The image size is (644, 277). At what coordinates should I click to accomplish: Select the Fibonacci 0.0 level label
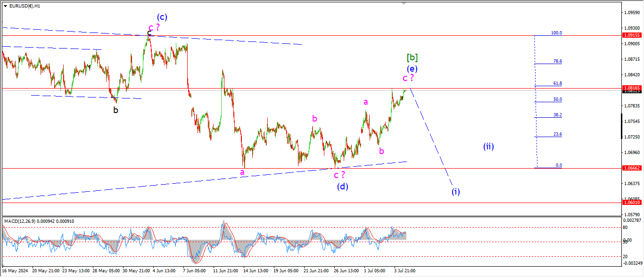click(x=559, y=165)
